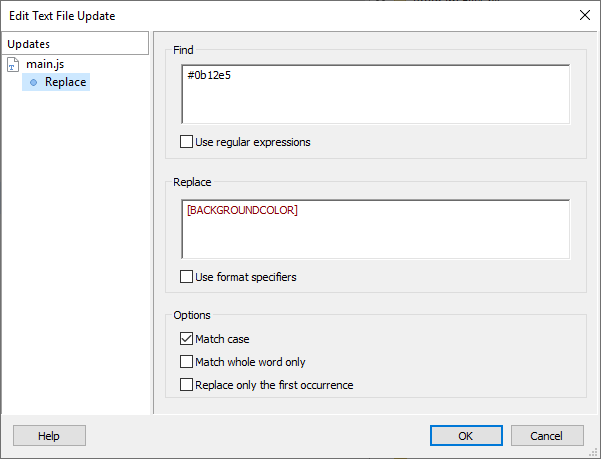
Task: Click into the Replace text box
Action: (376, 229)
